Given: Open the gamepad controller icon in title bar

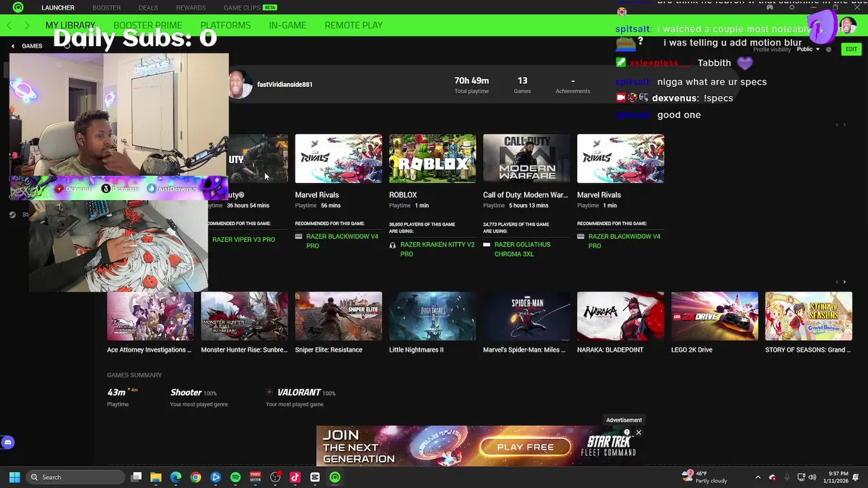Looking at the screenshot, I should (771, 7).
